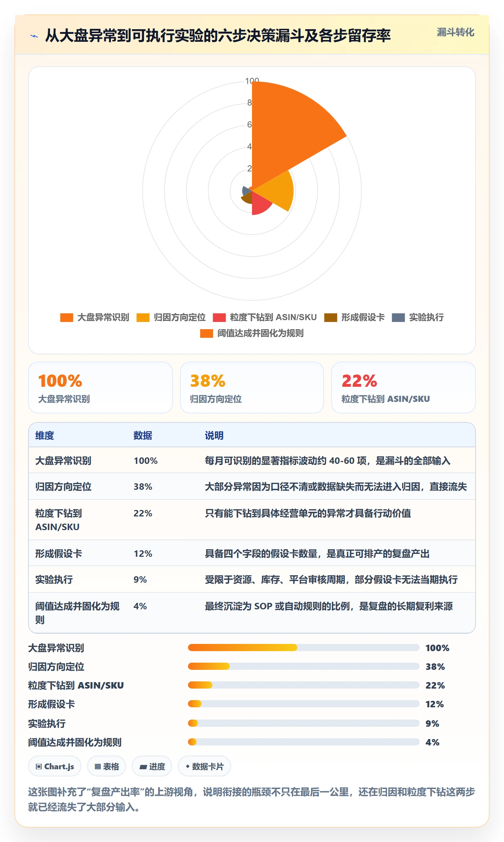Click the 漏斗转化 tag in header

(x=455, y=32)
